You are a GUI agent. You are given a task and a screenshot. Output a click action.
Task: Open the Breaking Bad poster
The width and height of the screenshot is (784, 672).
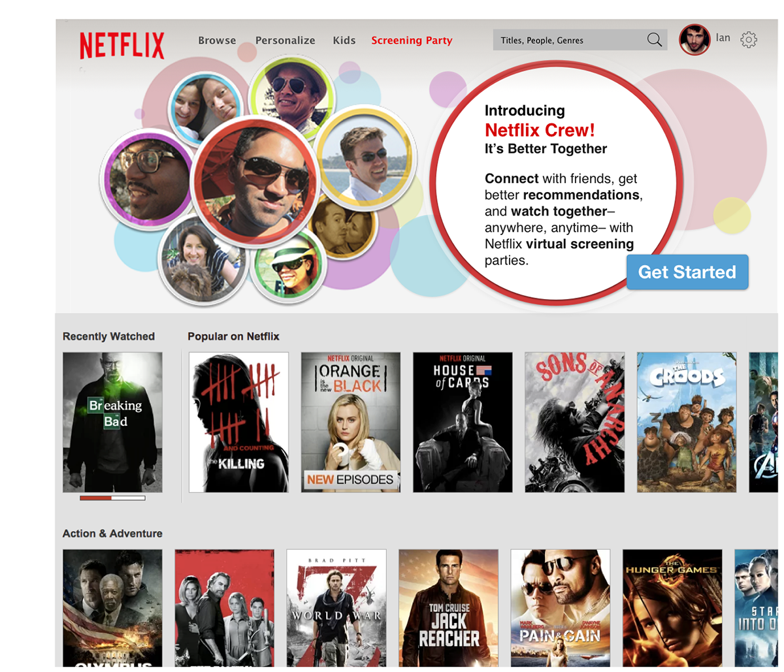pos(112,423)
